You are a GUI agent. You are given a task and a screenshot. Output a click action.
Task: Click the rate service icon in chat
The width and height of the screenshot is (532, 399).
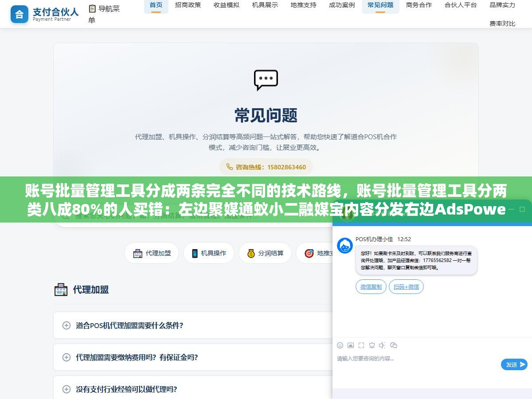(372, 345)
